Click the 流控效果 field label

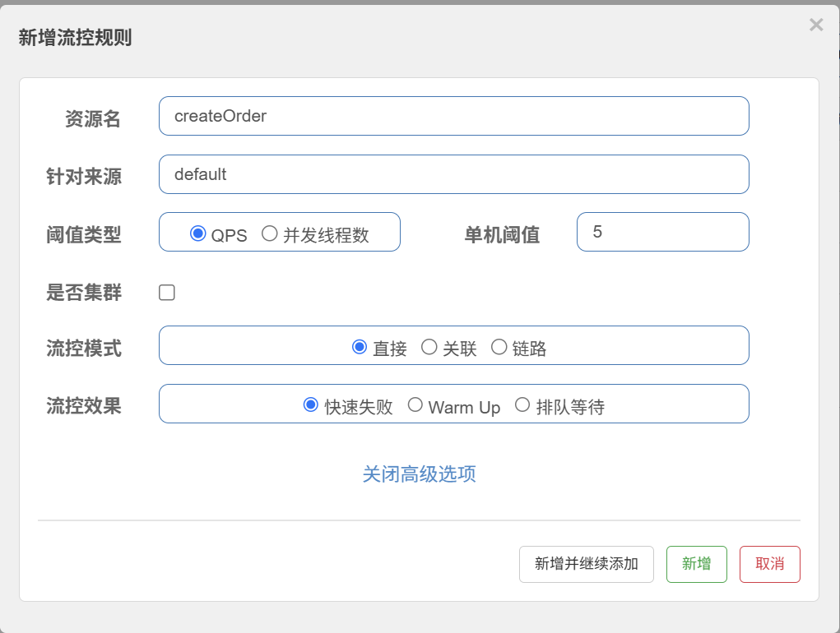pyautogui.click(x=84, y=405)
